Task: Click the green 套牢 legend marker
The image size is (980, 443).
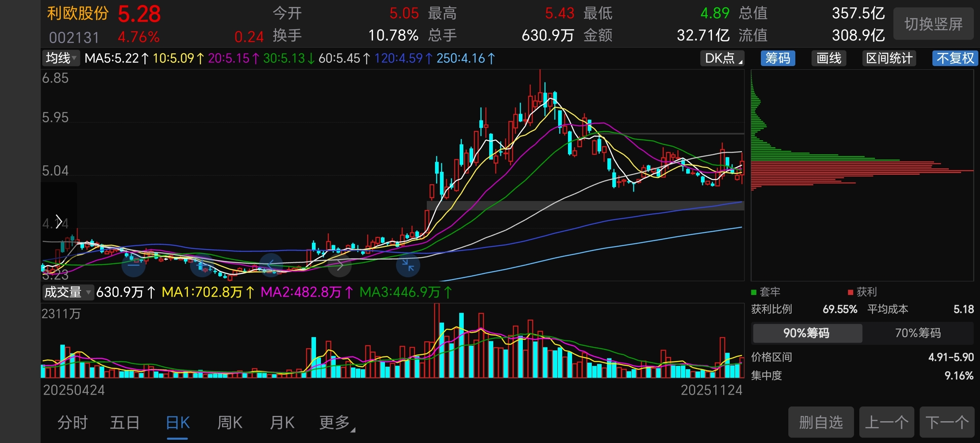Action: click(753, 292)
